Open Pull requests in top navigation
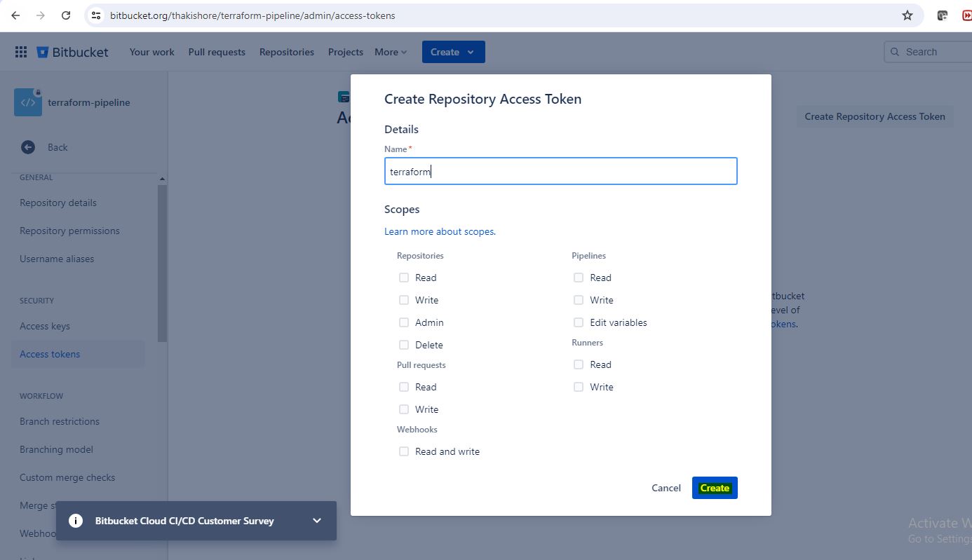972x560 pixels. (217, 52)
